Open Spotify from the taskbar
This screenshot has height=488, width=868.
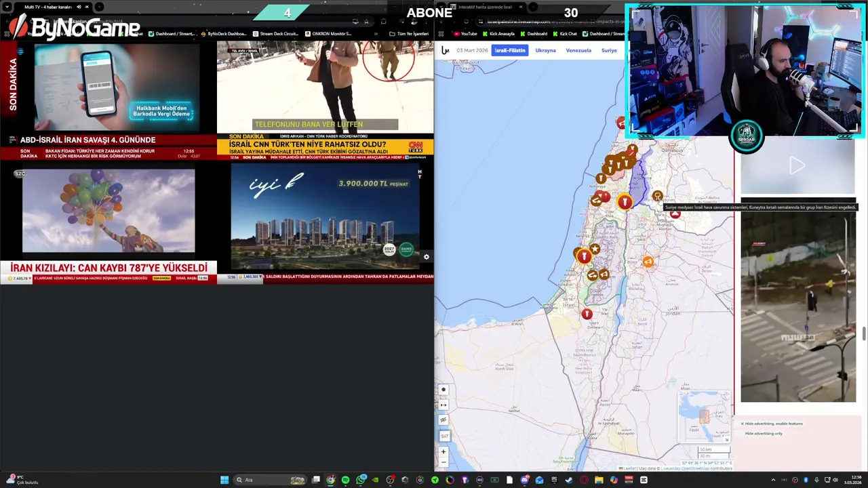tap(345, 480)
